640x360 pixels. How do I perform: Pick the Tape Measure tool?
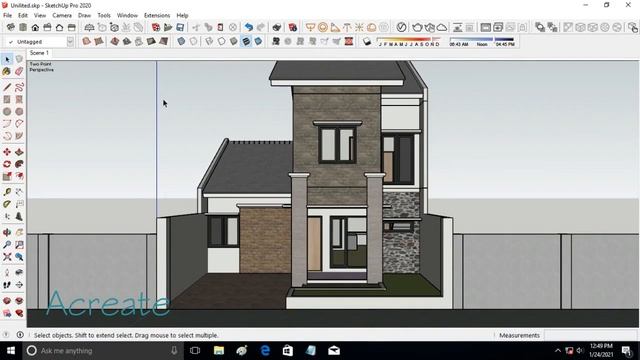[7, 192]
